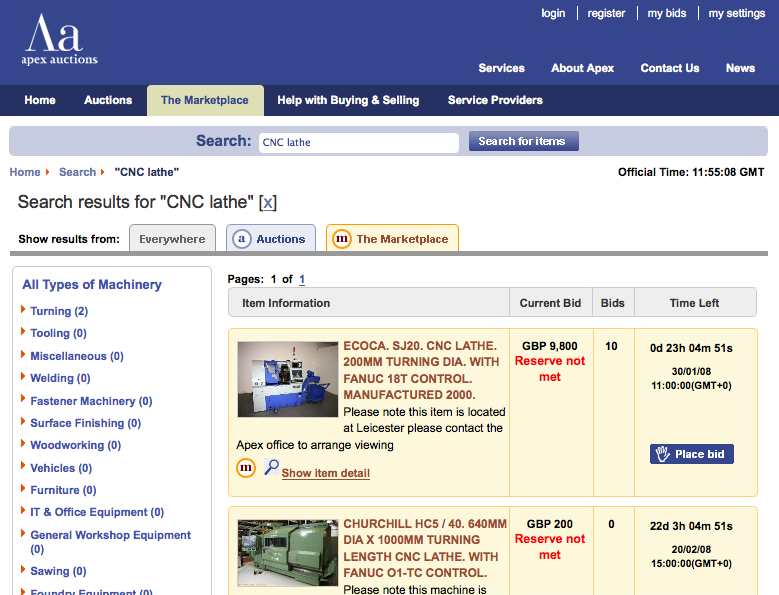Image resolution: width=779 pixels, height=595 pixels.
Task: Select The Marketplace navigation tab
Action: (x=205, y=100)
